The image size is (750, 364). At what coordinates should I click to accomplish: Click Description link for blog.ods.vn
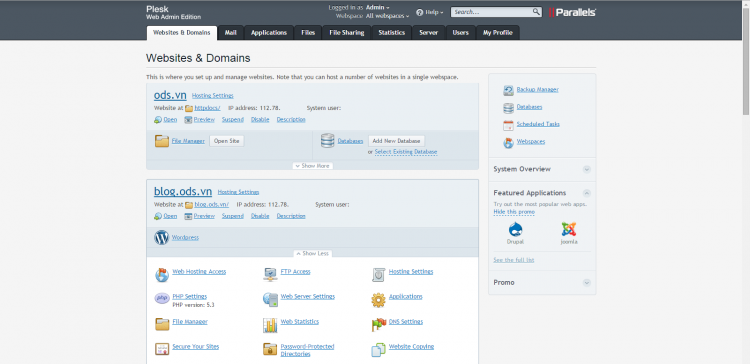point(291,216)
